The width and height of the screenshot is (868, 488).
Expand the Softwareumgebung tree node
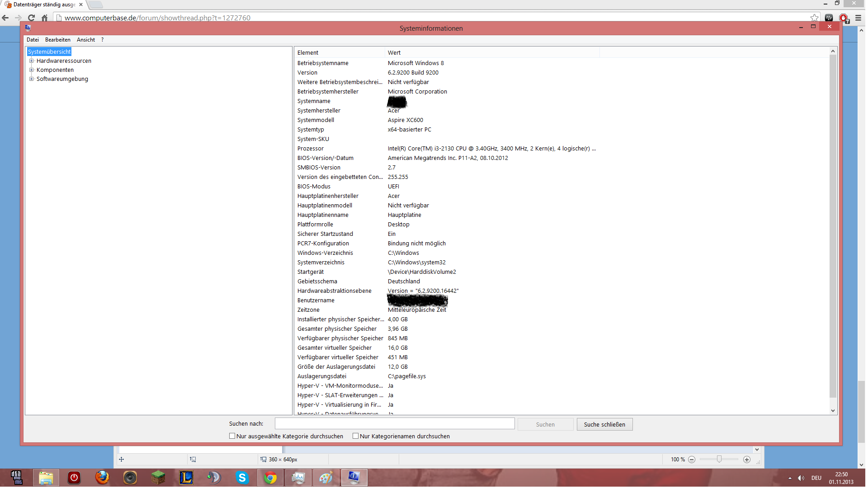[x=32, y=79]
